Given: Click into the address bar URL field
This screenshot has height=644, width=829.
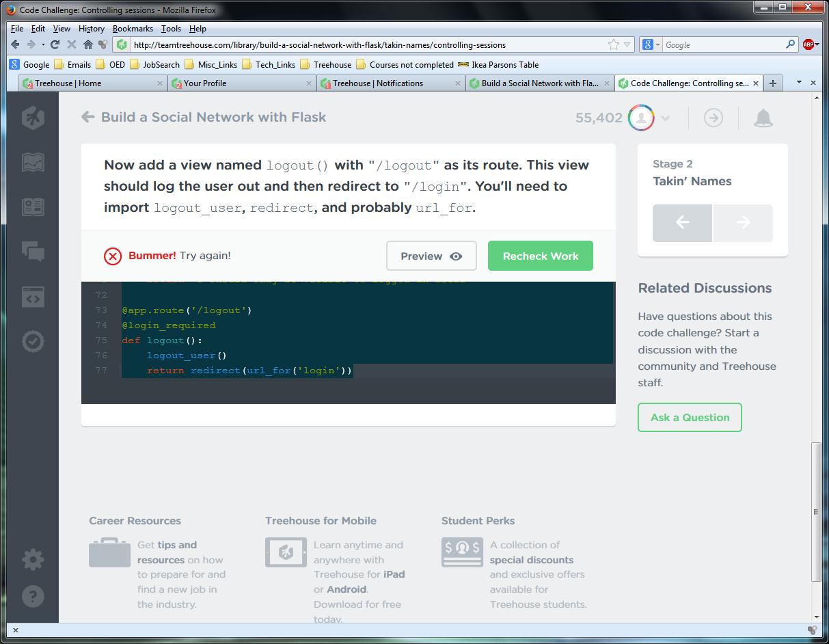Looking at the screenshot, I should (x=369, y=44).
